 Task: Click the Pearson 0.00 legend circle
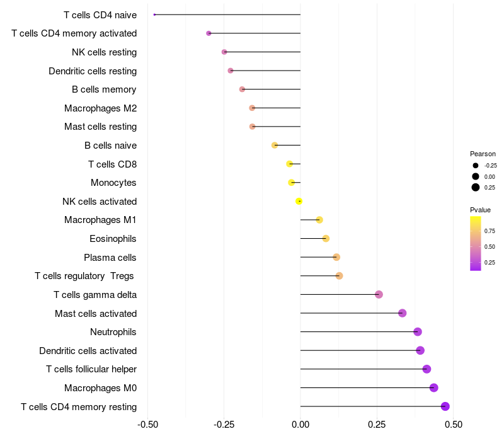[476, 176]
